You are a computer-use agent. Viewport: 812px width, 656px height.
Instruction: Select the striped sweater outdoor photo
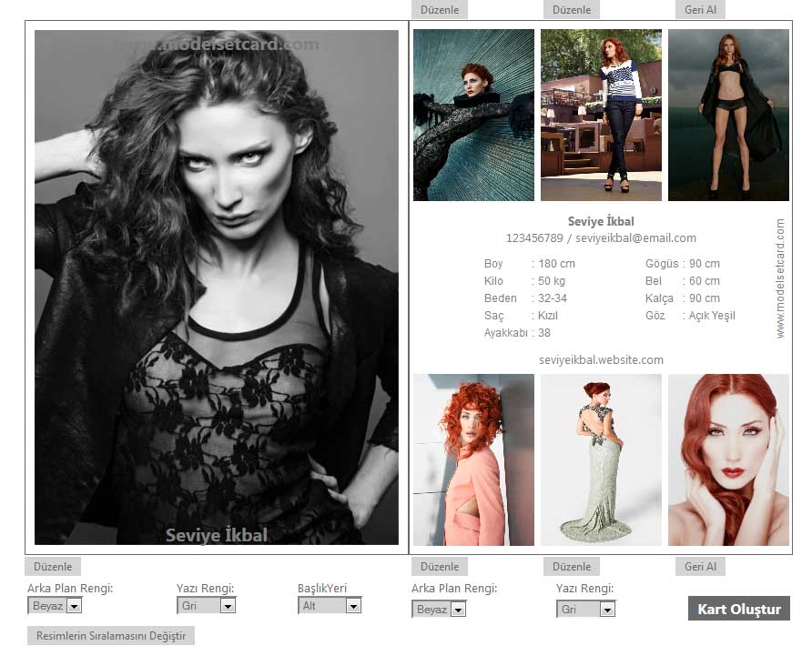coord(601,115)
